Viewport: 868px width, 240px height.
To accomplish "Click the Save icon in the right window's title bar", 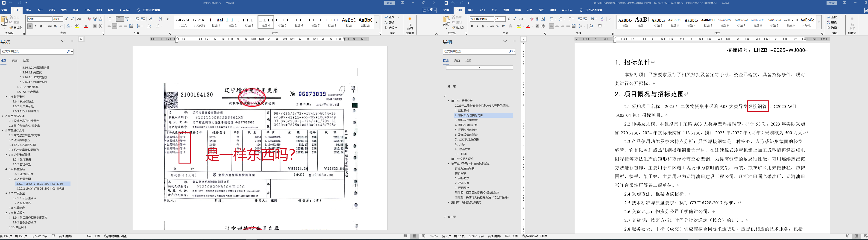I will (446, 3).
